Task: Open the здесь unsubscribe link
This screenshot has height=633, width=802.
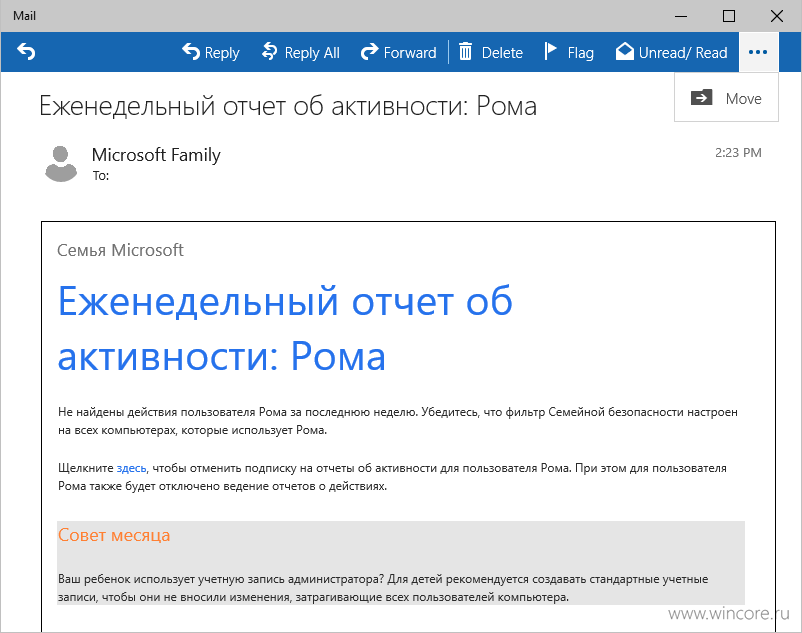Action: (x=131, y=468)
